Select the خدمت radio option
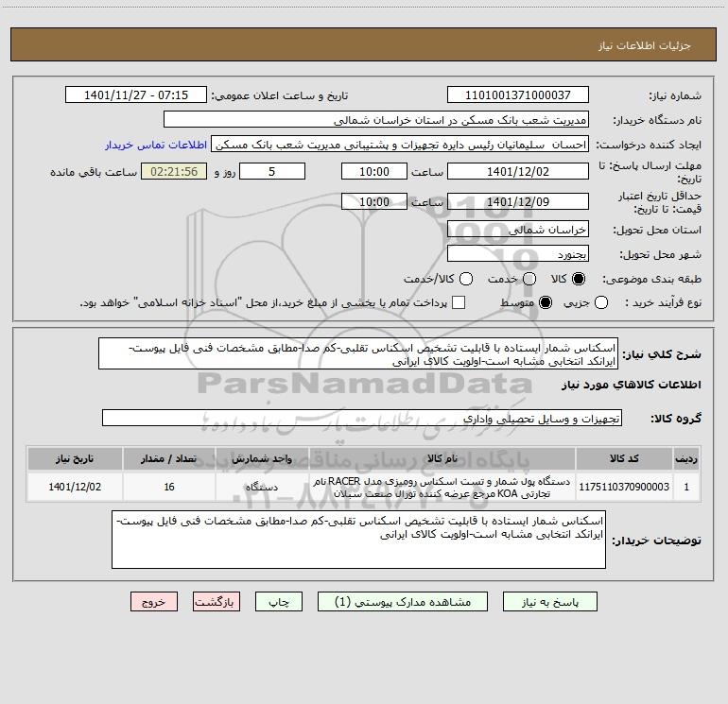 tap(529, 279)
